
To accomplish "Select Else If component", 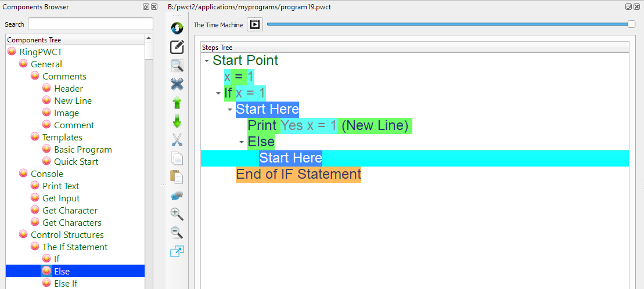I will (66, 284).
